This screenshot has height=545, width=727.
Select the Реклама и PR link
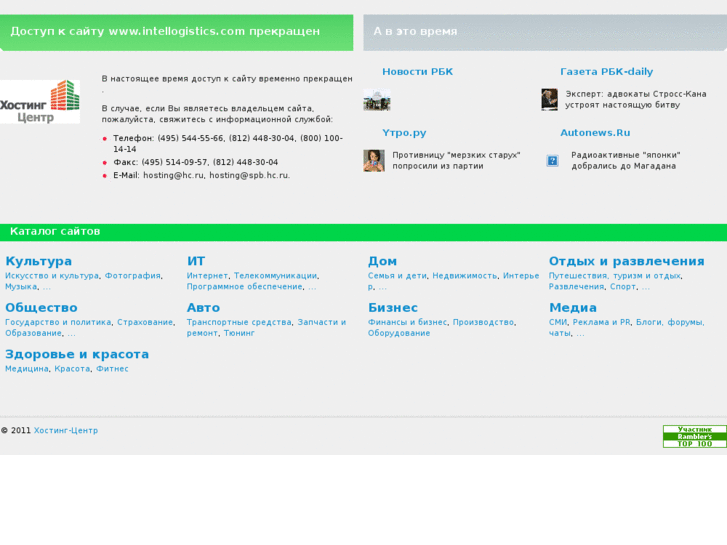point(601,322)
